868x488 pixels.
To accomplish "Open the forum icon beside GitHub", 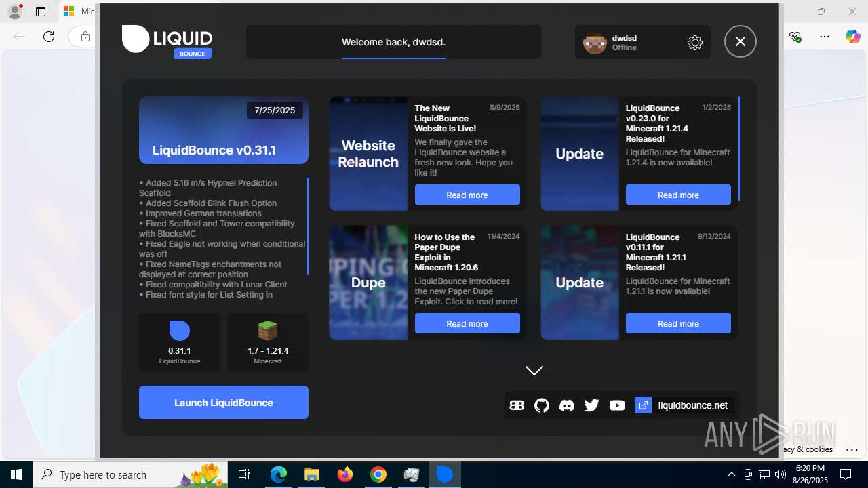I will coord(517,405).
